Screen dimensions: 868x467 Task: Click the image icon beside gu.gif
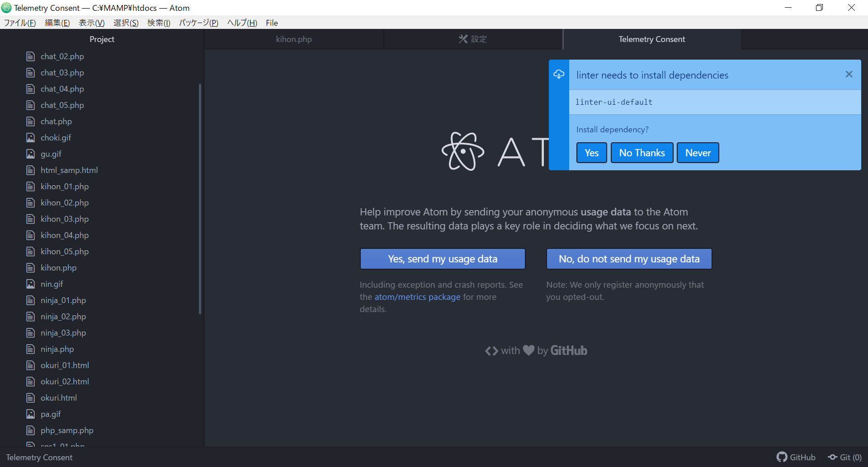(x=30, y=154)
